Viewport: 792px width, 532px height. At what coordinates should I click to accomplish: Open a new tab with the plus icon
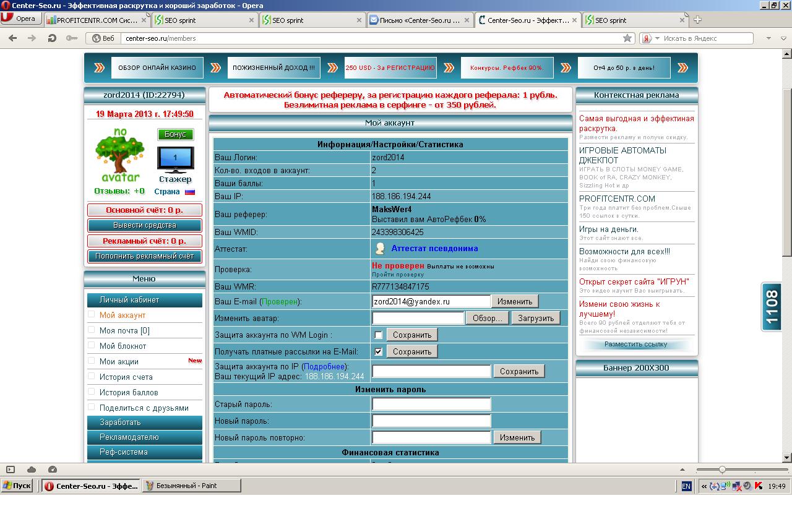[697, 20]
